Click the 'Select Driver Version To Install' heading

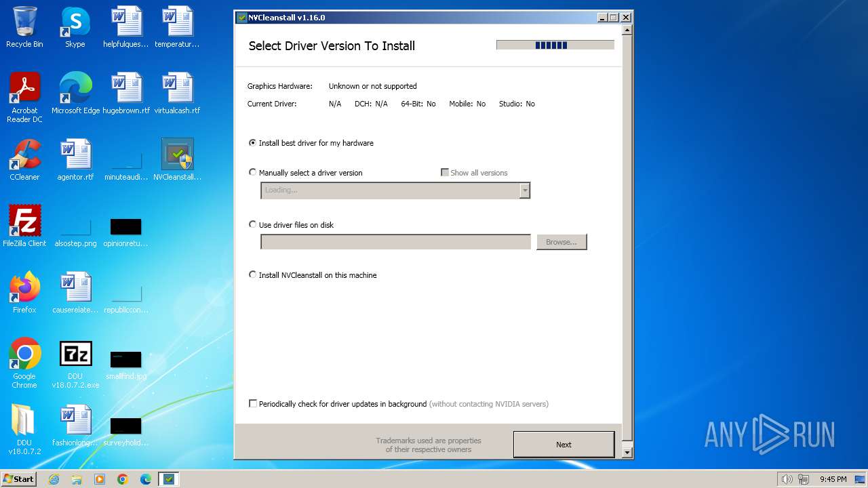(x=332, y=46)
